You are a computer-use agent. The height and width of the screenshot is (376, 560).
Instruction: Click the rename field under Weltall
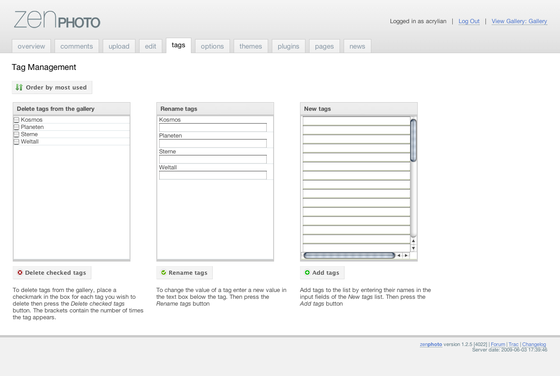213,175
